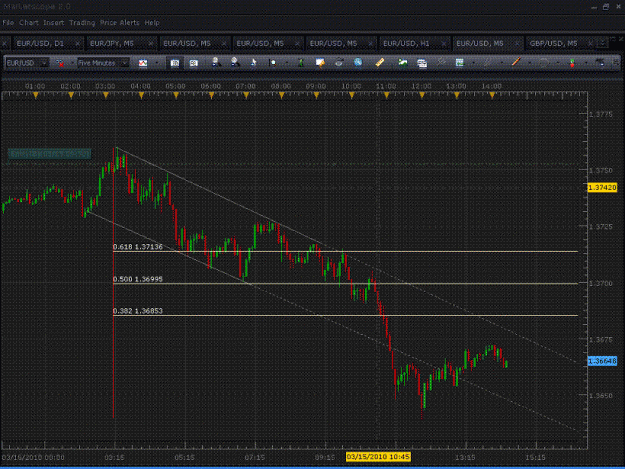Click the 0.382 1.36853 Fibonacci label

coord(138,311)
